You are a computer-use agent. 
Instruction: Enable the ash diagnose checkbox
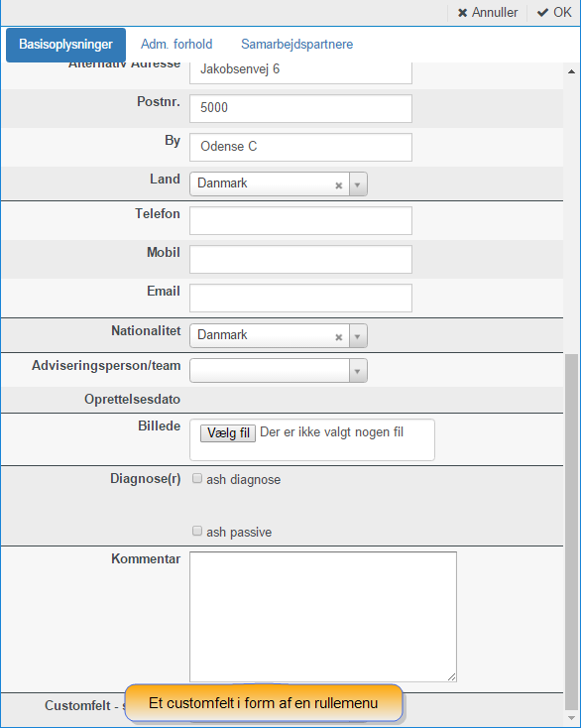click(x=197, y=478)
